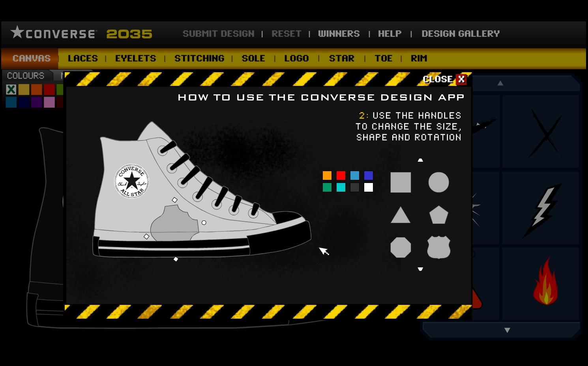Select the crossed lines X graphic
The width and height of the screenshot is (588, 366).
545,134
